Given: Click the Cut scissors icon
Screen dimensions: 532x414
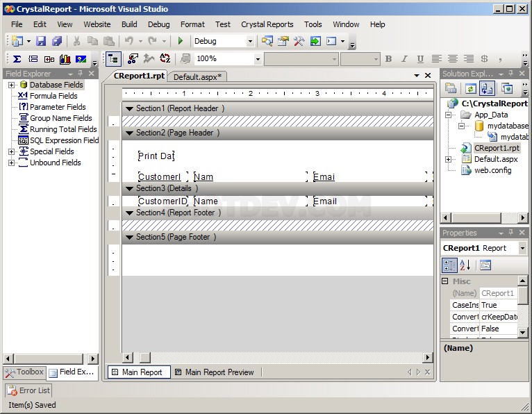Looking at the screenshot, I should point(76,41).
